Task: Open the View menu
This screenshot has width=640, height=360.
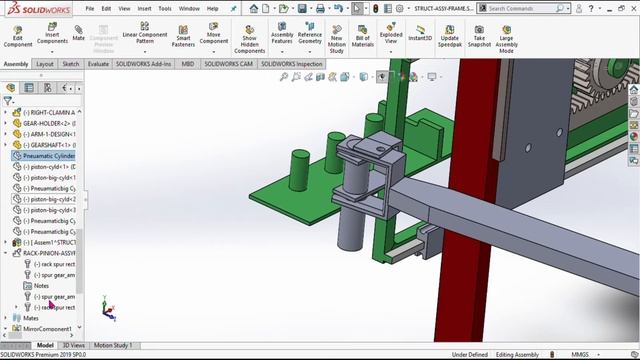Action: pyautogui.click(x=124, y=8)
